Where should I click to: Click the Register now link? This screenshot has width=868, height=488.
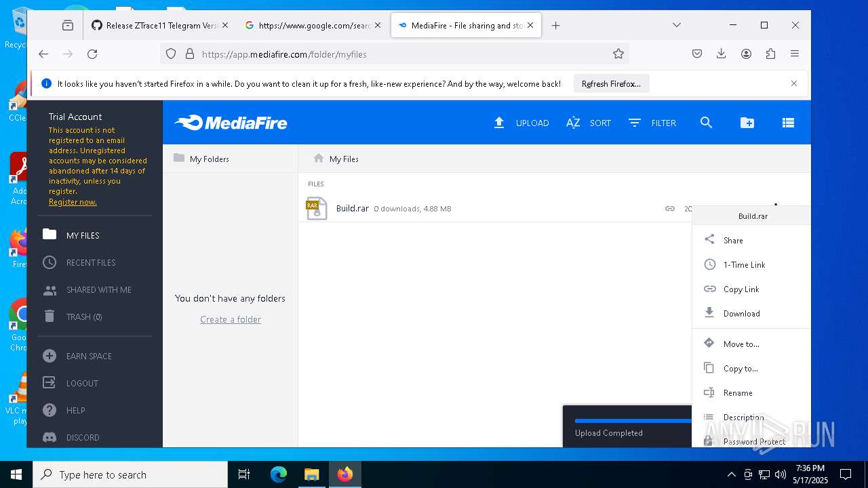click(73, 202)
